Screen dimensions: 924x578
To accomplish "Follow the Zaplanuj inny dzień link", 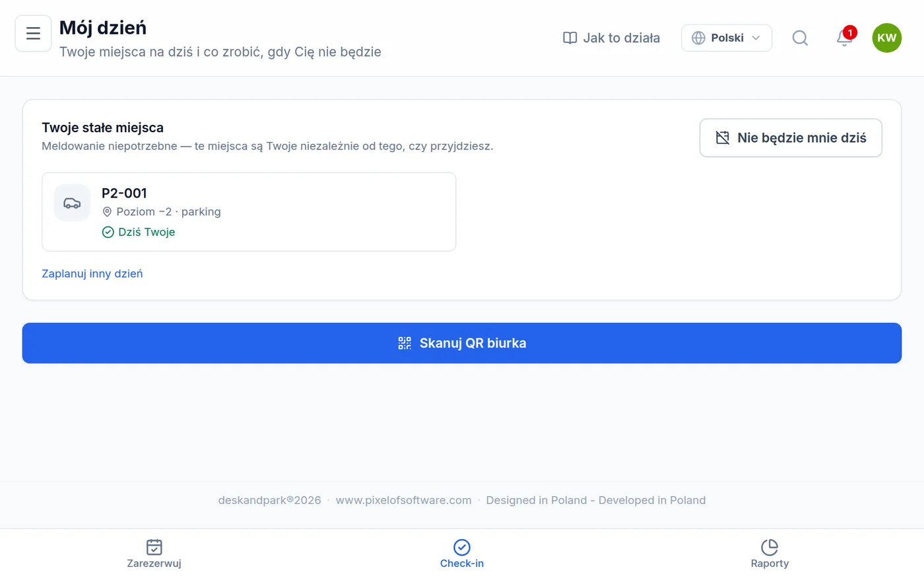I will coord(92,273).
